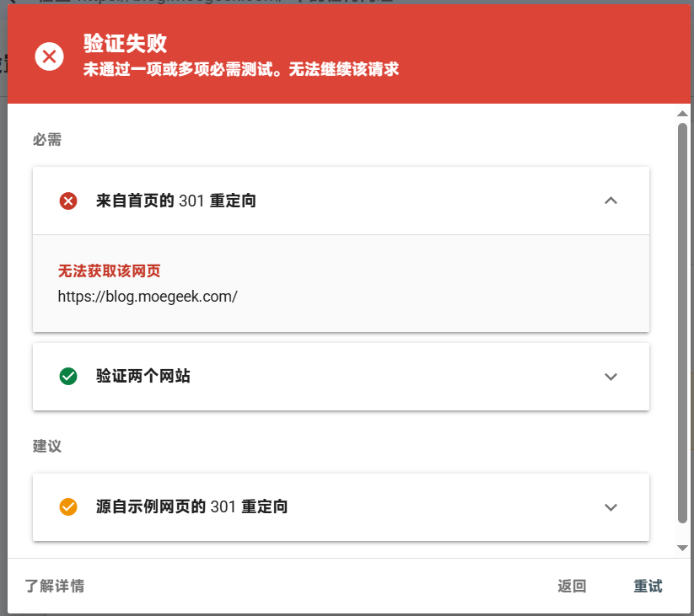Click the 验证失败 heading

point(126,43)
